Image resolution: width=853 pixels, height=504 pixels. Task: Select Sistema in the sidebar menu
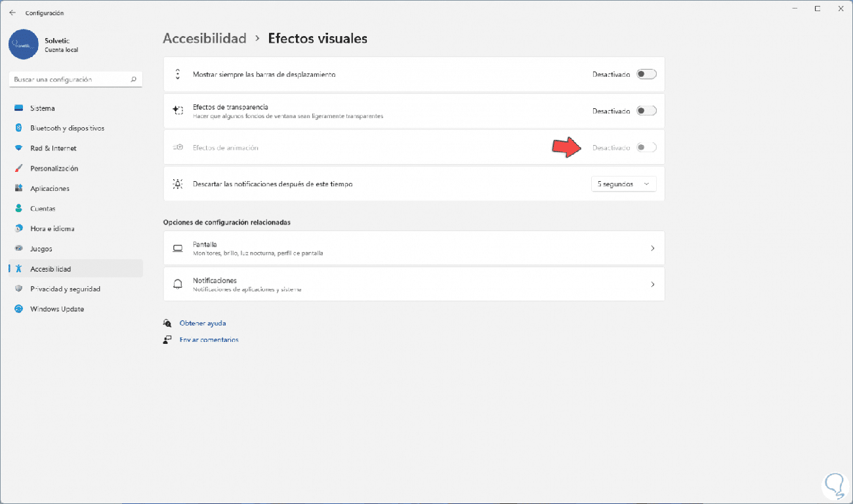pyautogui.click(x=43, y=108)
